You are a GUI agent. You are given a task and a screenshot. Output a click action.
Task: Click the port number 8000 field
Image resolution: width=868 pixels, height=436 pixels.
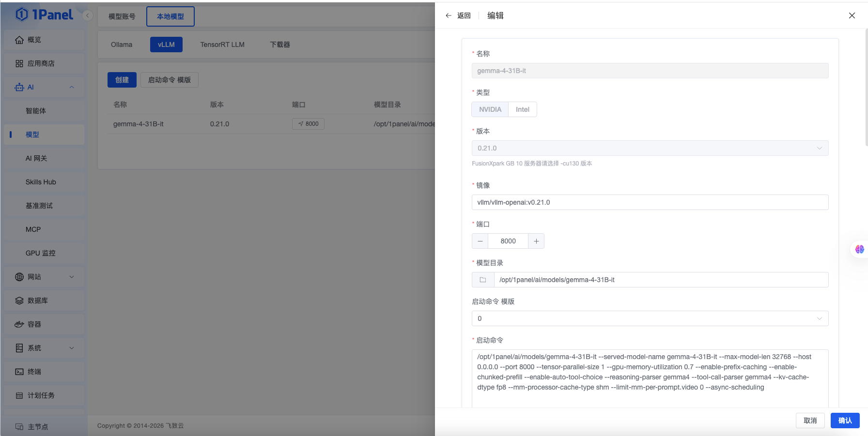[508, 241]
